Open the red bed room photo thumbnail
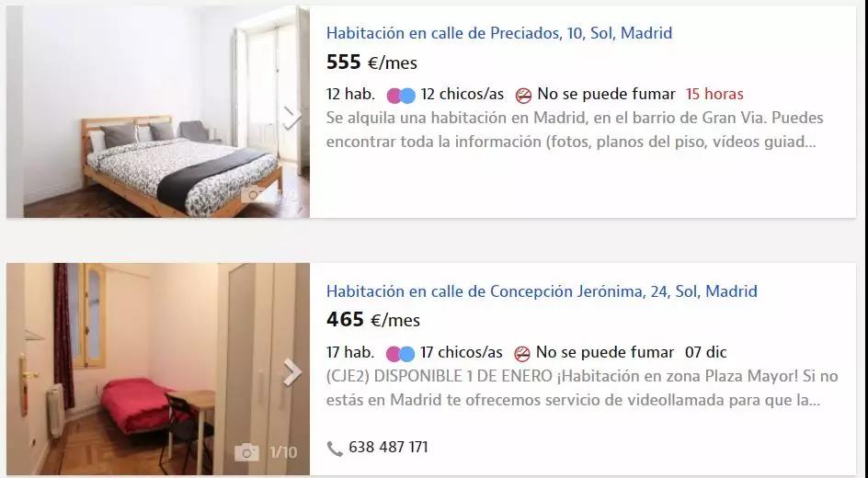 [158, 369]
